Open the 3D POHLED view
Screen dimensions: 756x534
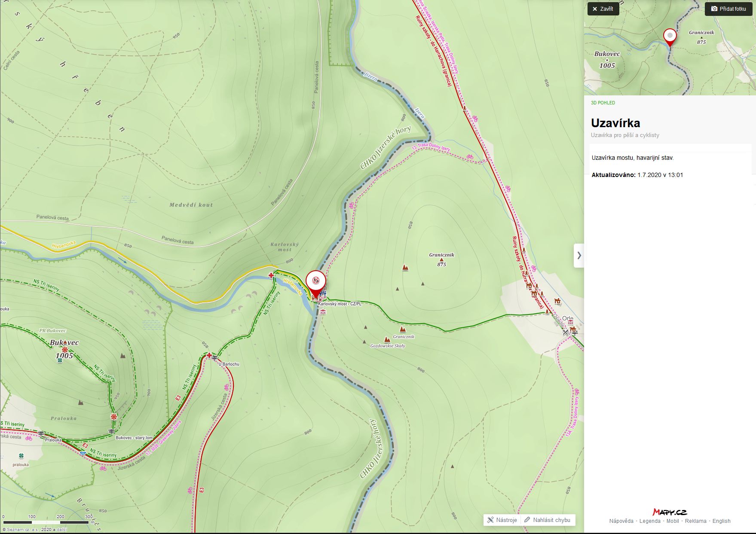click(x=603, y=103)
